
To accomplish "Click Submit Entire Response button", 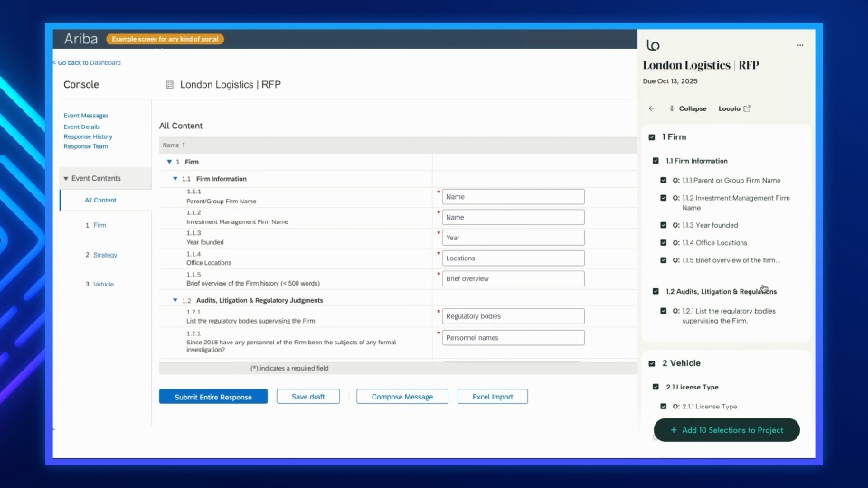I will tap(213, 397).
